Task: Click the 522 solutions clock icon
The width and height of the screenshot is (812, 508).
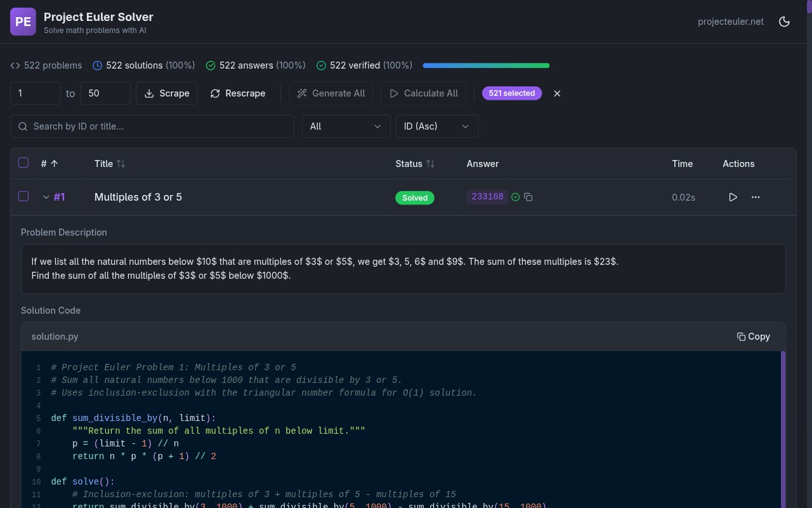Action: pyautogui.click(x=98, y=65)
